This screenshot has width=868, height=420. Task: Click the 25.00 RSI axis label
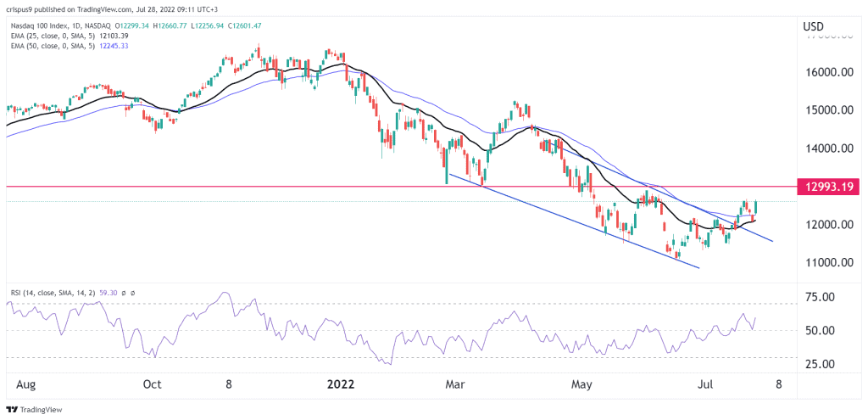click(821, 364)
